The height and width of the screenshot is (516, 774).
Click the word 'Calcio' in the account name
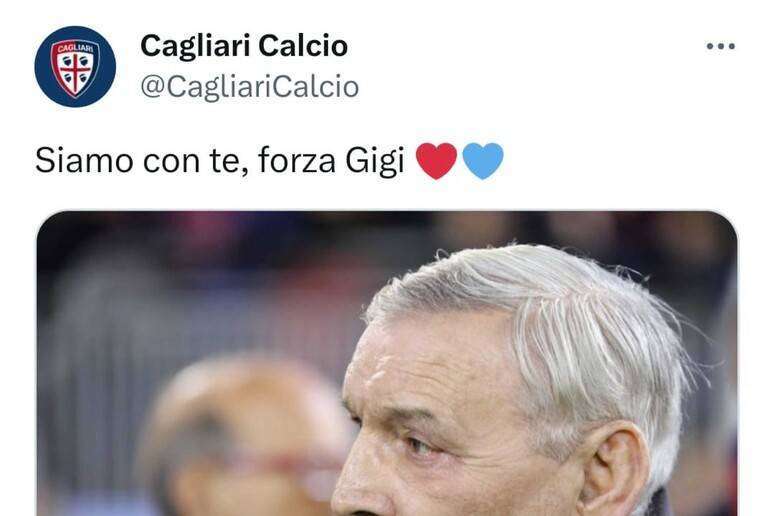303,46
